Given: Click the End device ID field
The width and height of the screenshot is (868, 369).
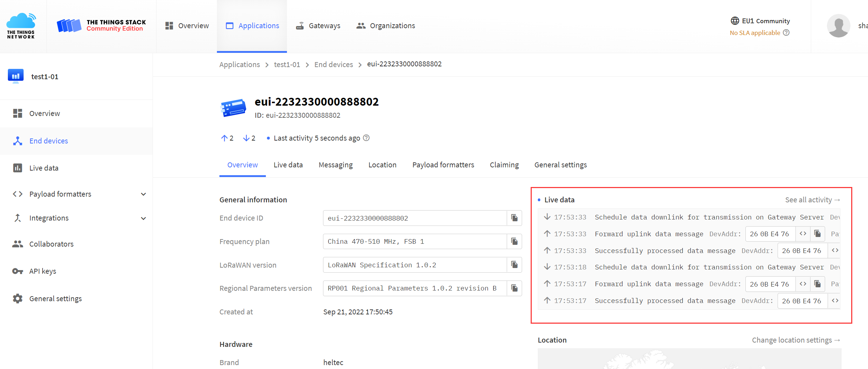Looking at the screenshot, I should [415, 218].
